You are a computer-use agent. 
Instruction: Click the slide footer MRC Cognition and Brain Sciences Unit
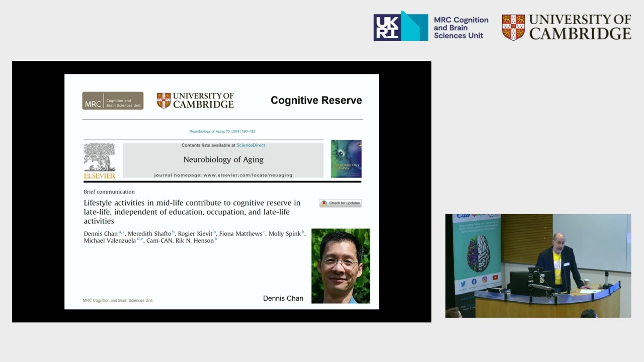[118, 300]
